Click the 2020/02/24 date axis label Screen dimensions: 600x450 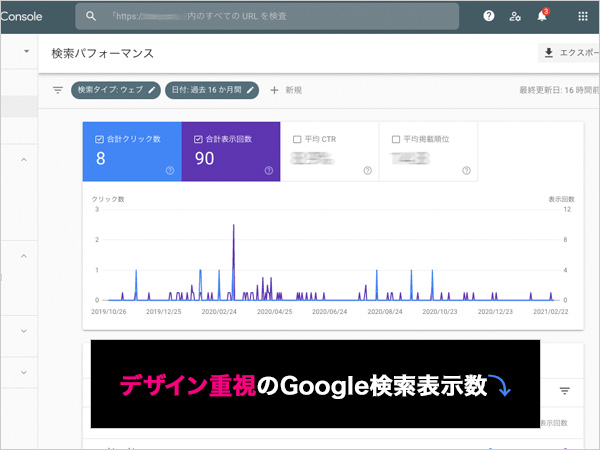click(x=219, y=311)
